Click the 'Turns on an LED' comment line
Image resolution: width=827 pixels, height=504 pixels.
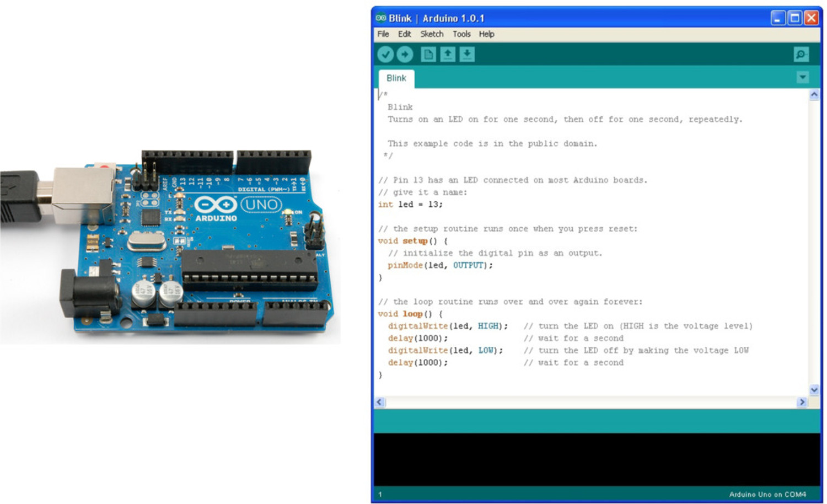pos(565,119)
